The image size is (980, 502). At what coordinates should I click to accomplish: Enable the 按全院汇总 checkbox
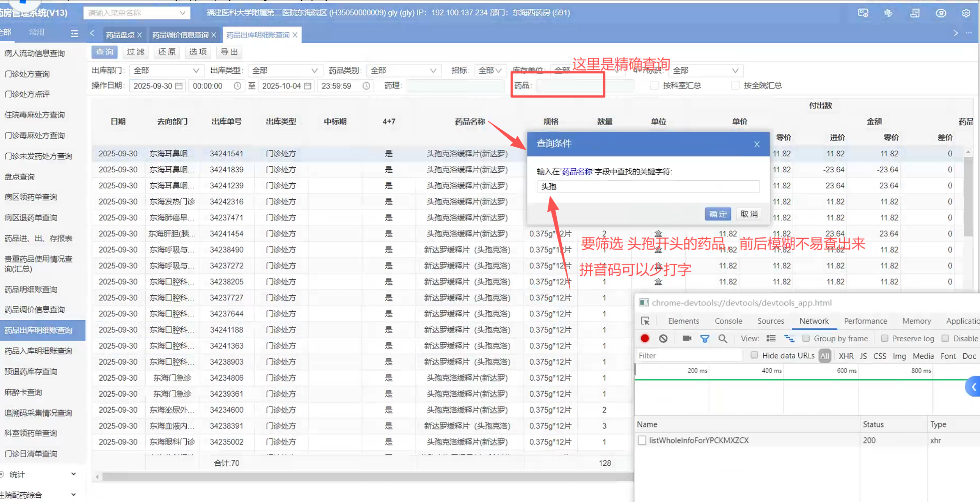tap(735, 85)
